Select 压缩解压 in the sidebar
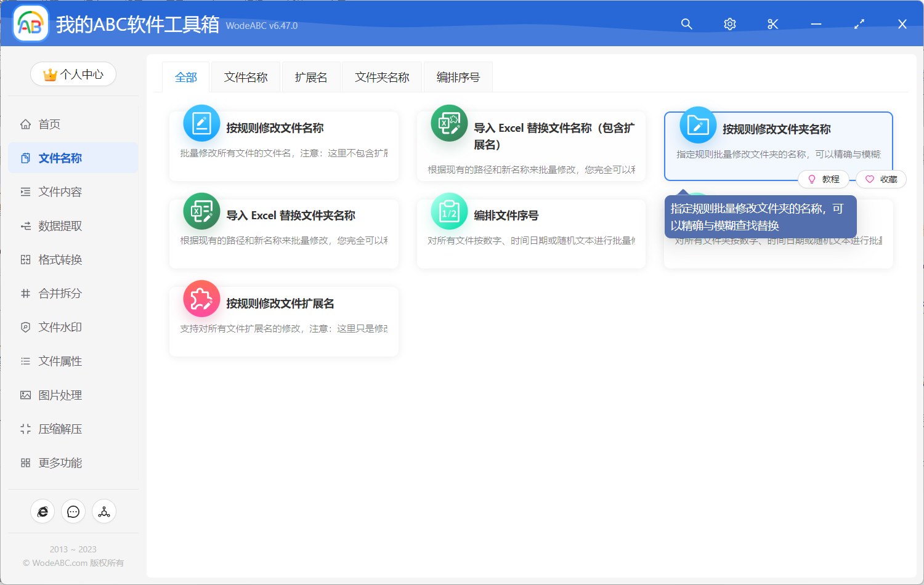Viewport: 924px width, 585px height. pyautogui.click(x=60, y=429)
